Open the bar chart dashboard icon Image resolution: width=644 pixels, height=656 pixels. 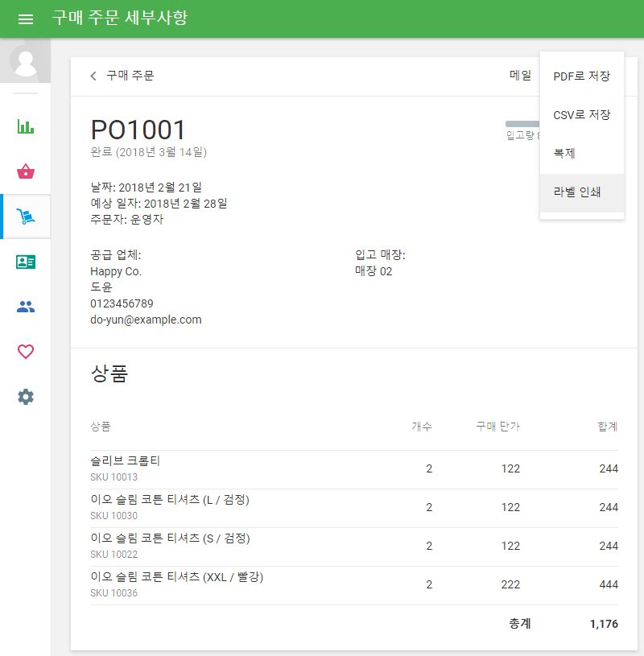(x=26, y=126)
